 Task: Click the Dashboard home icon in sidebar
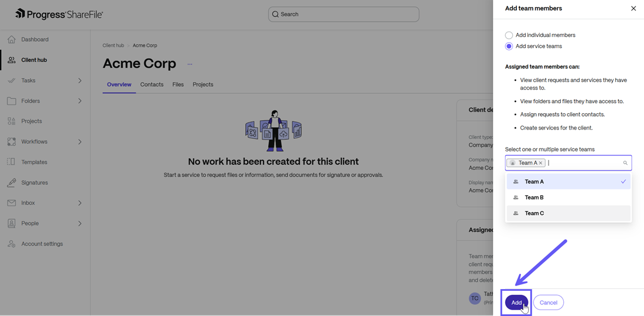(x=12, y=39)
